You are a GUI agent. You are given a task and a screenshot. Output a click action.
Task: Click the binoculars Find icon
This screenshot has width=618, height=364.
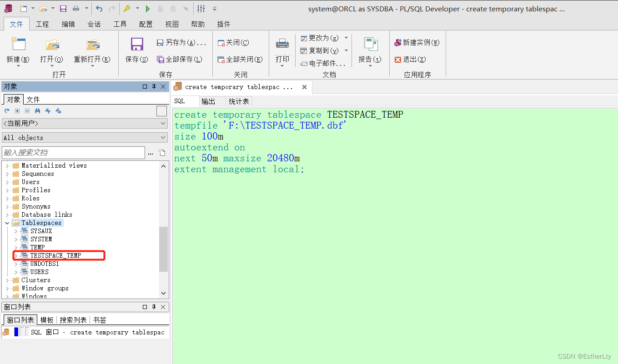[x=38, y=111]
